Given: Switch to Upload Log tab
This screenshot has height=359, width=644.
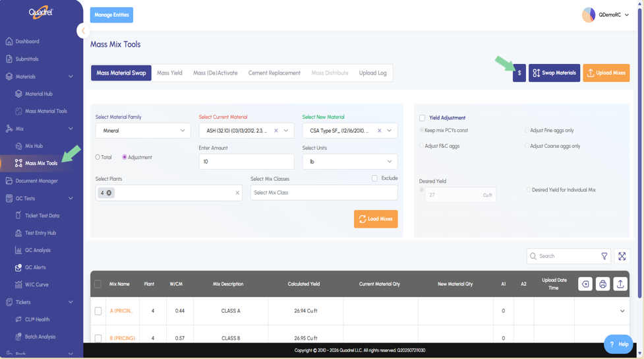Looking at the screenshot, I should (x=372, y=73).
